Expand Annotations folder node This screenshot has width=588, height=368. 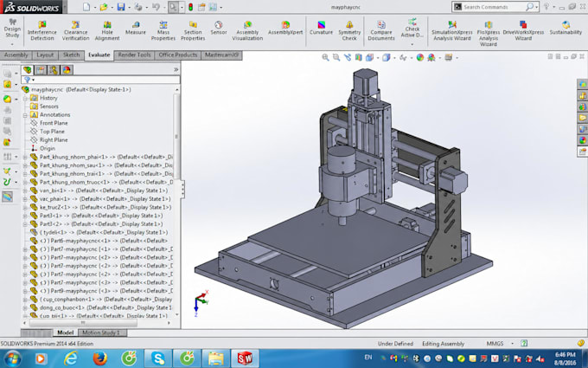pyautogui.click(x=25, y=115)
